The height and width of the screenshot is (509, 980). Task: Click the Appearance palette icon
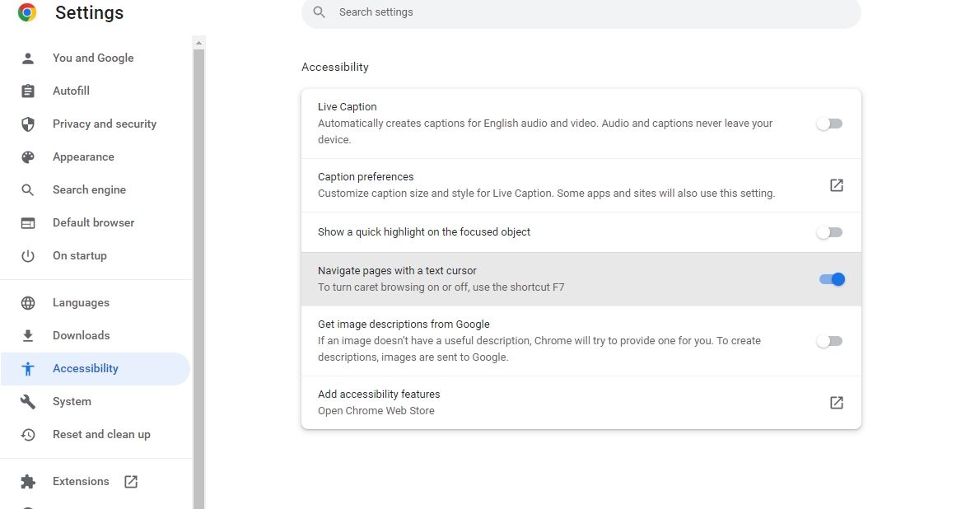[x=28, y=156]
